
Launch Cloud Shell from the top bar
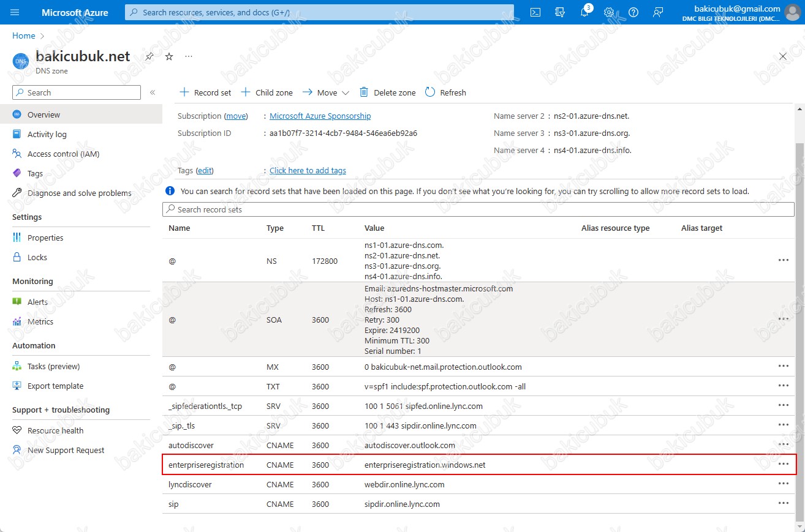click(x=535, y=12)
